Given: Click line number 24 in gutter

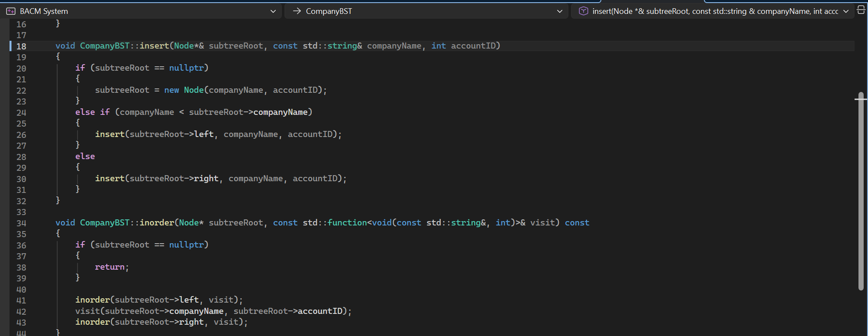Looking at the screenshot, I should pos(21,112).
